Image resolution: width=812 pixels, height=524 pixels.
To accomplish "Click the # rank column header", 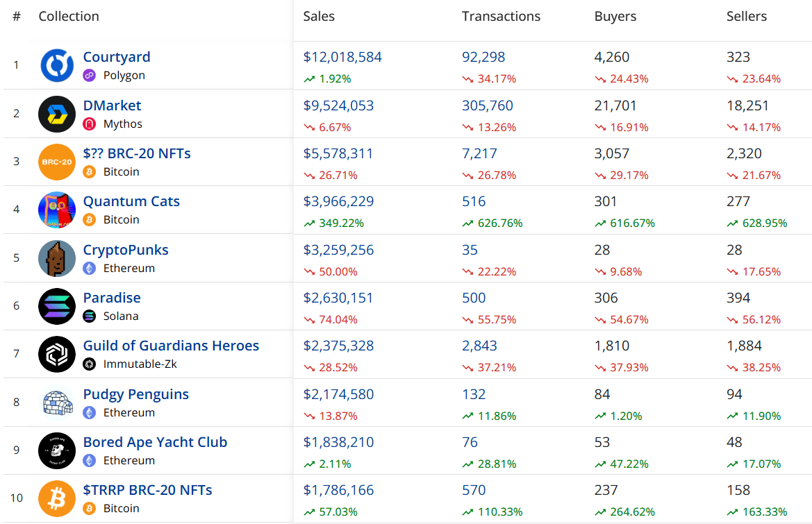I will [x=17, y=17].
